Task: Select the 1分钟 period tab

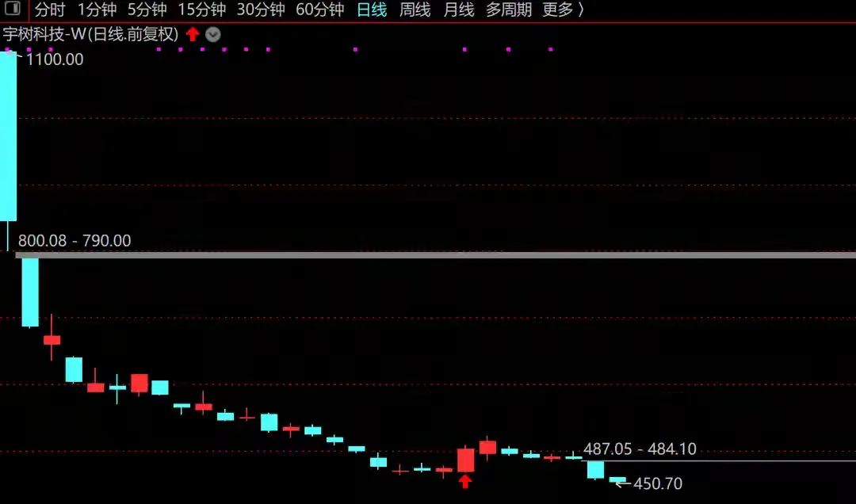Action: point(97,10)
